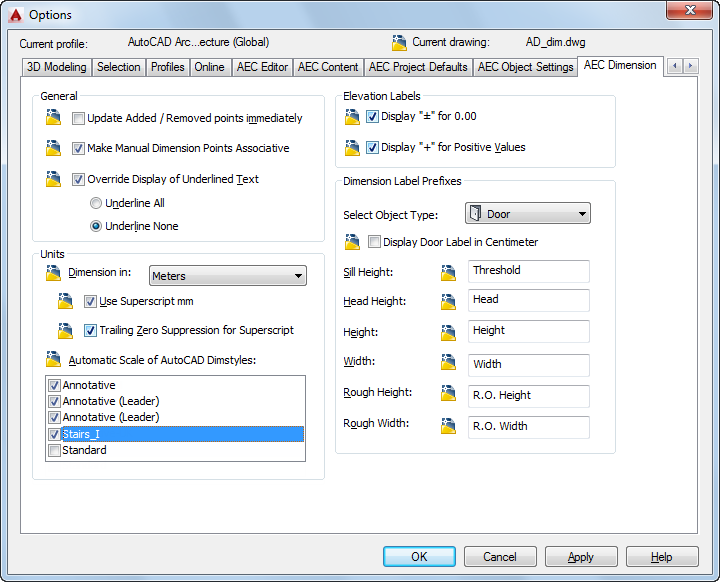Viewport: 720px width, 582px height.
Task: Confirm settings with the OK button
Action: (419, 557)
